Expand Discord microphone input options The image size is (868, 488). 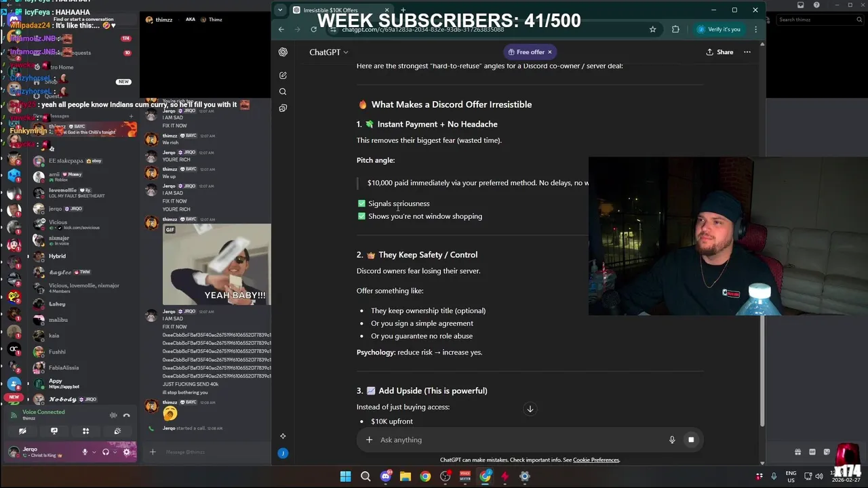[x=94, y=452]
